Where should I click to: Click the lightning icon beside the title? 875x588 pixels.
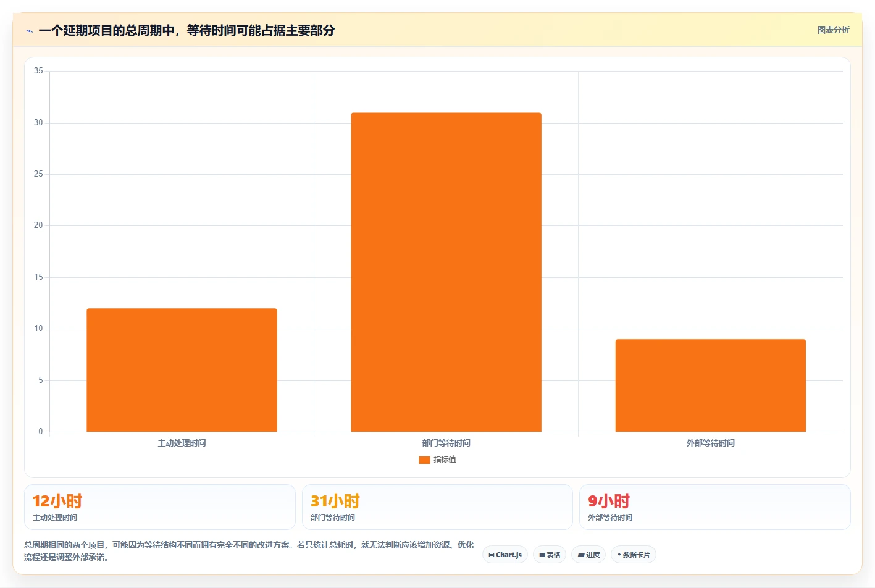coord(29,31)
